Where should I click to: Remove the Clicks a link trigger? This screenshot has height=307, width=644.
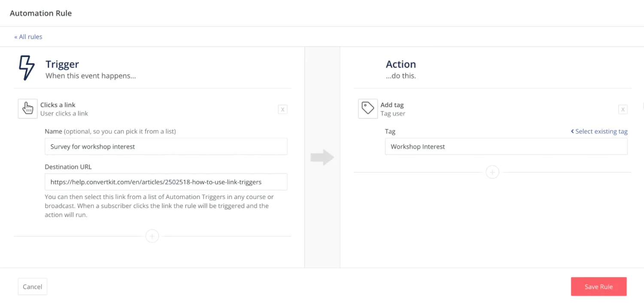(283, 110)
